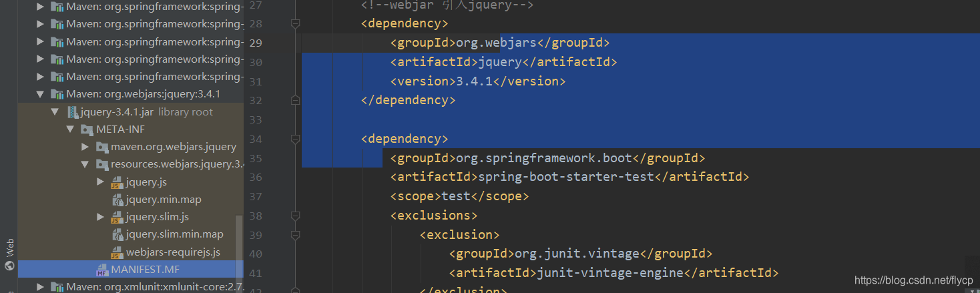
Task: Click the jquery.min.map file icon
Action: (x=117, y=200)
